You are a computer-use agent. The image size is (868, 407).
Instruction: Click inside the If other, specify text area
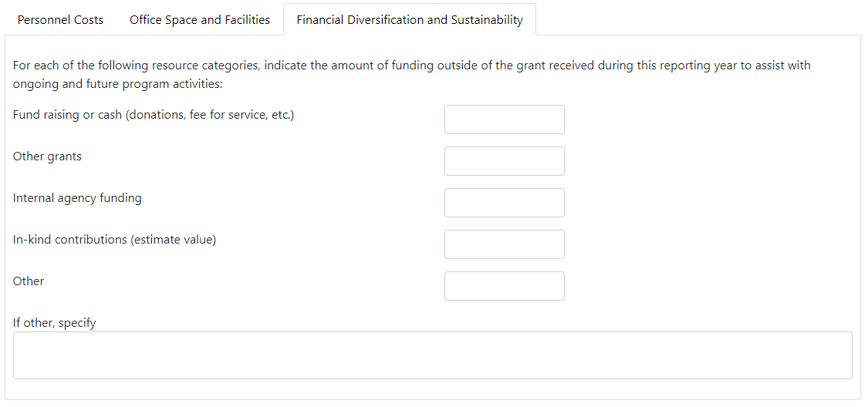[432, 355]
